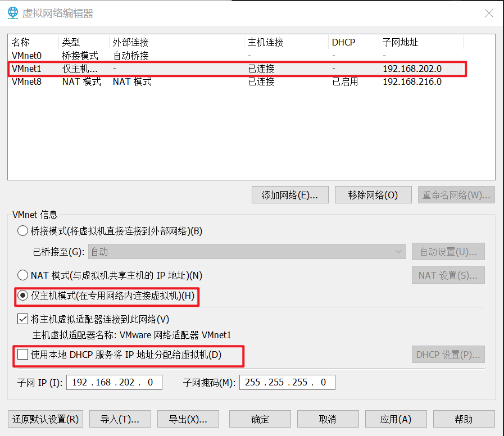Select the 桥接模式 radio button
The height and width of the screenshot is (436, 504).
tap(22, 231)
